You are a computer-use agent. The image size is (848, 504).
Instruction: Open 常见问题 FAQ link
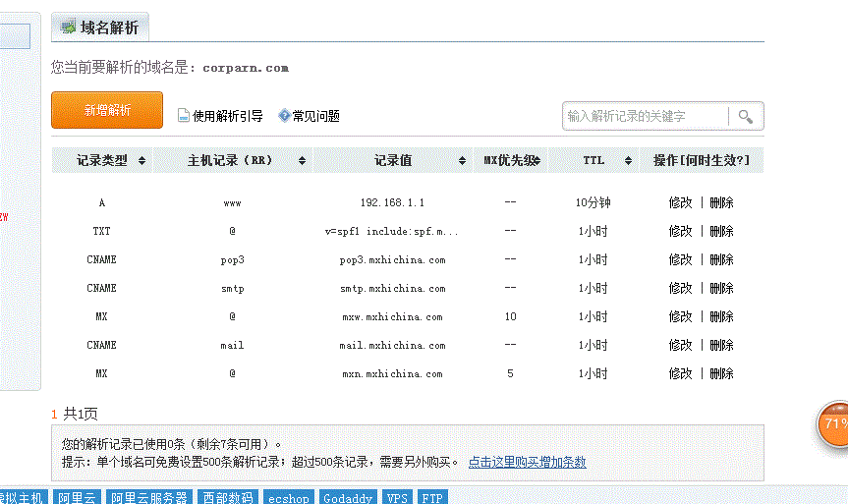315,116
